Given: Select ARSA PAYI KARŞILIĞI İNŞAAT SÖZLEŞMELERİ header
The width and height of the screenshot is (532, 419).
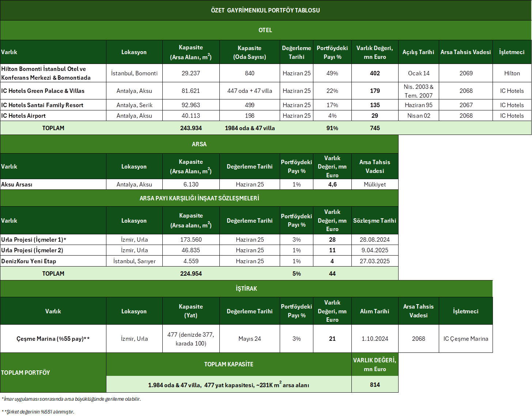Looking at the screenshot, I should click(x=199, y=198).
